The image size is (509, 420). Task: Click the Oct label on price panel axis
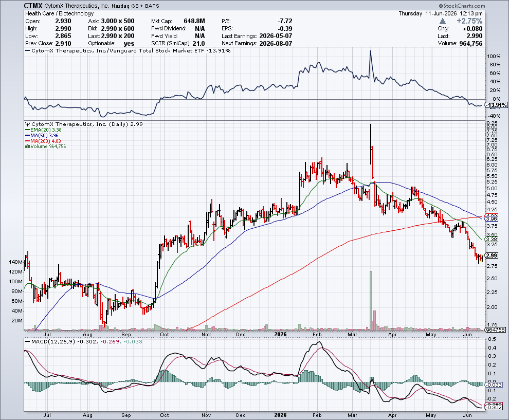(x=164, y=334)
